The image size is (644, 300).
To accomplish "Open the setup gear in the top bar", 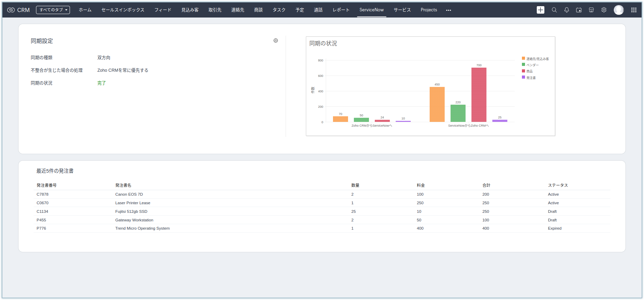I will pyautogui.click(x=604, y=10).
